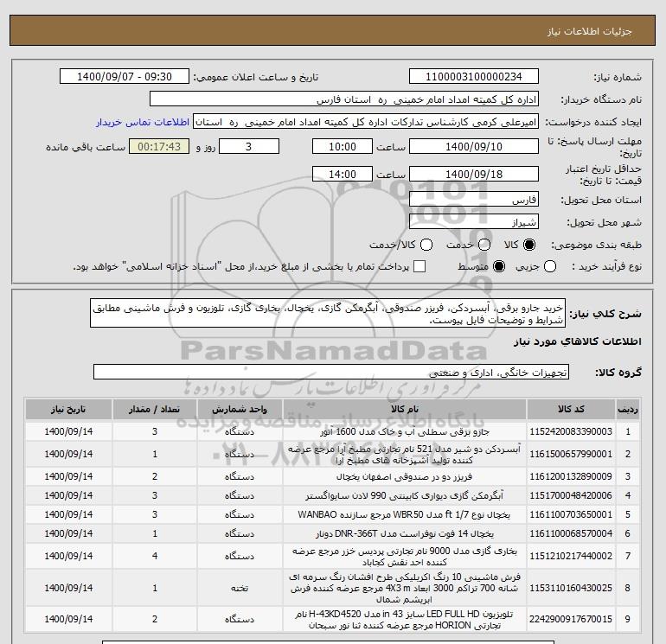Click the بخاری گازی مدل 9000 item name
Viewport: 666px width, 644px height.
click(405, 557)
